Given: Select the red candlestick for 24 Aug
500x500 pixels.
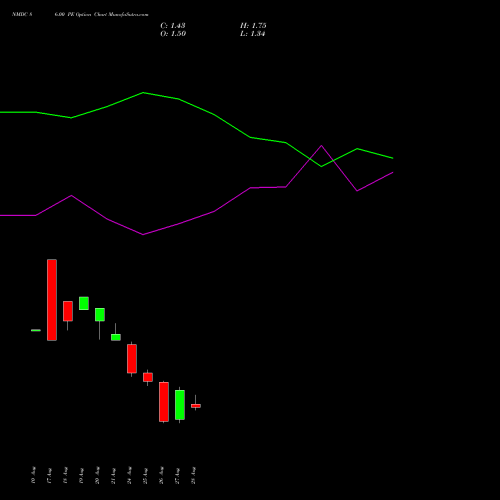Looking at the screenshot, I should click(x=132, y=359).
